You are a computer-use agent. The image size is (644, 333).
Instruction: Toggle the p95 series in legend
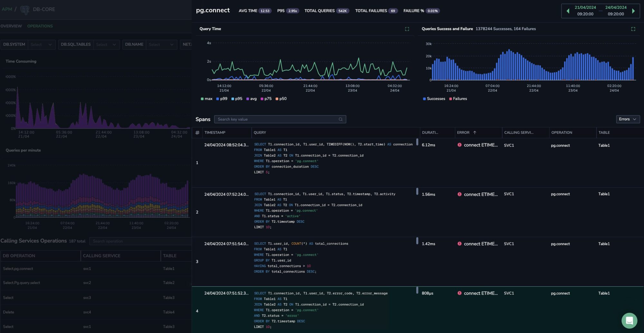(x=237, y=99)
